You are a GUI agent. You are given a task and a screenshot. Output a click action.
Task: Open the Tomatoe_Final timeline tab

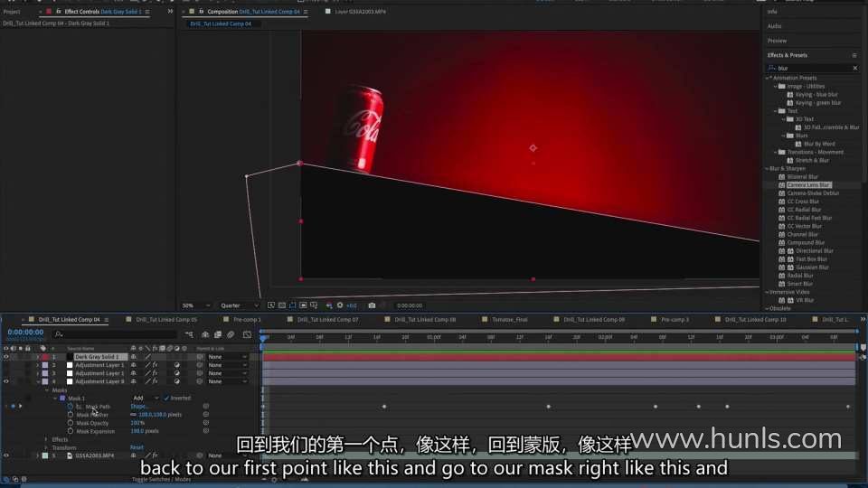tap(510, 320)
